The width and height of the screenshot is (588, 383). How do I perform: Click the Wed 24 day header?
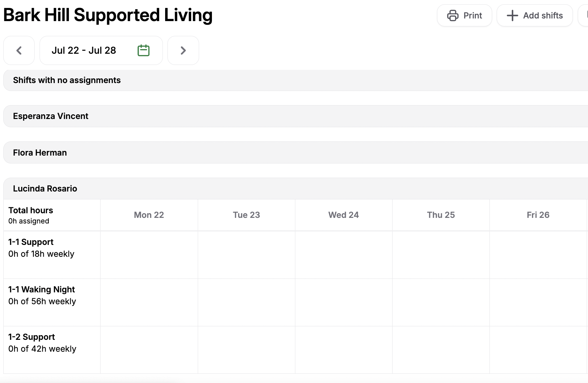click(343, 215)
